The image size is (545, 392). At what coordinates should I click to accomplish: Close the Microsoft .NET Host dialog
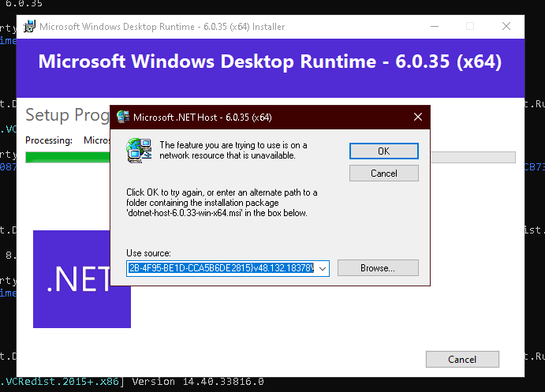tap(418, 117)
